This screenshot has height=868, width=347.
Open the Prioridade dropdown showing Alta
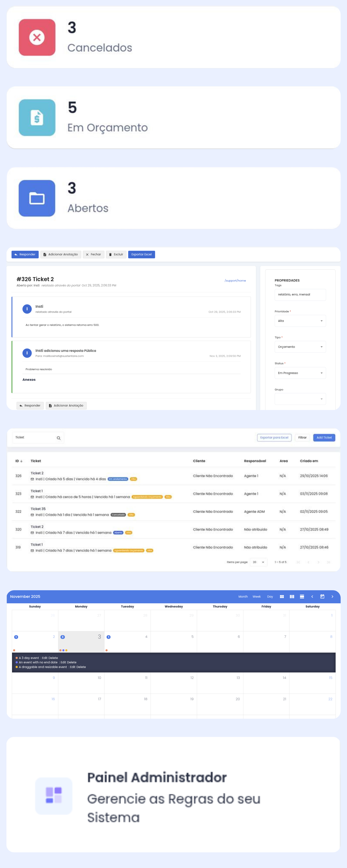(300, 321)
